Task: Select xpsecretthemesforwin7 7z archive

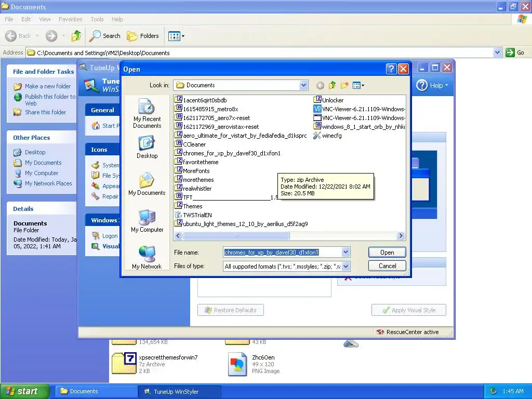Action: 155,364
